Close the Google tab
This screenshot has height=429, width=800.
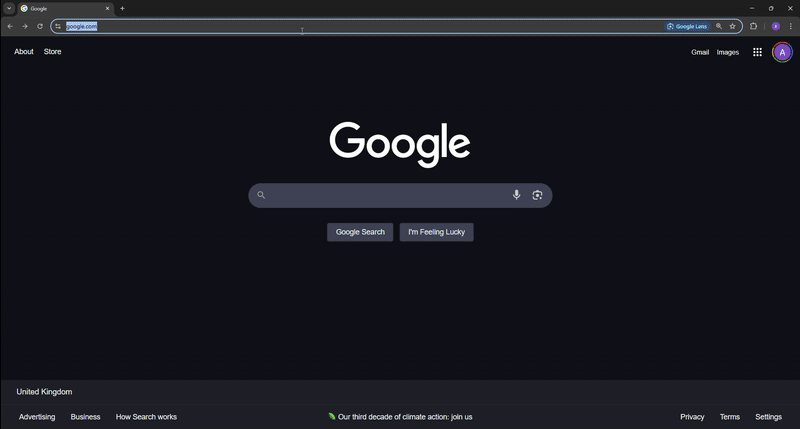107,8
